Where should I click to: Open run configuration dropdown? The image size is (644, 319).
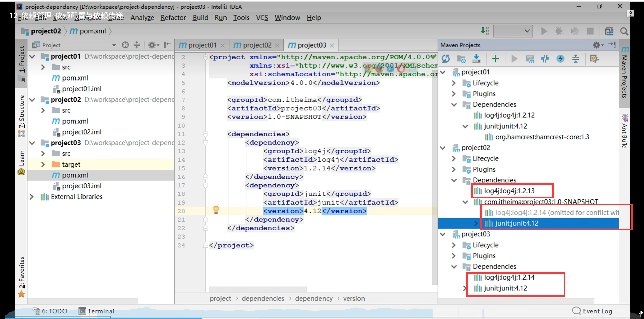click(512, 31)
